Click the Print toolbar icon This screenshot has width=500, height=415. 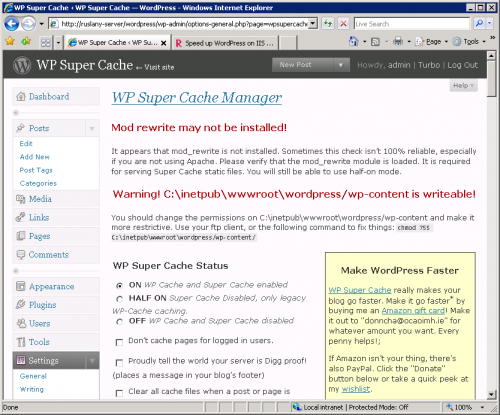coord(398,41)
